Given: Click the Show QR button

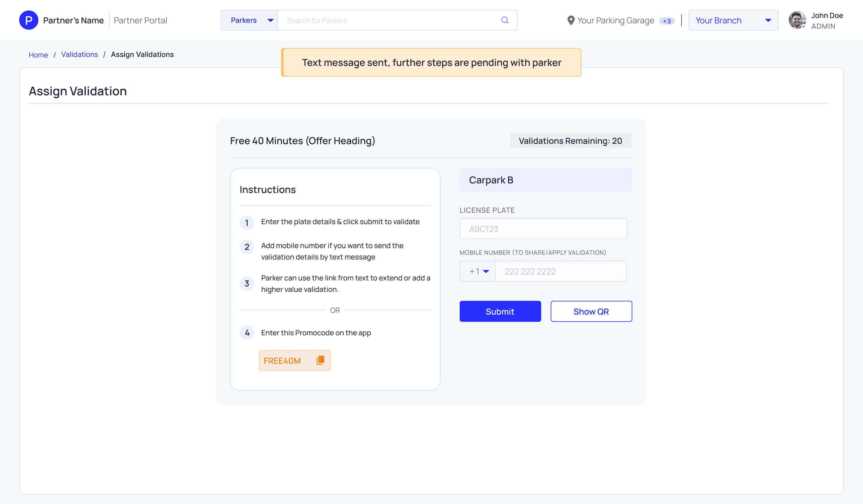Looking at the screenshot, I should 591,311.
